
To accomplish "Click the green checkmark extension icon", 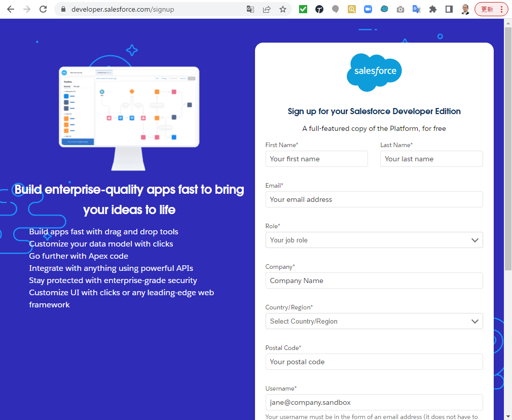I will 303,9.
